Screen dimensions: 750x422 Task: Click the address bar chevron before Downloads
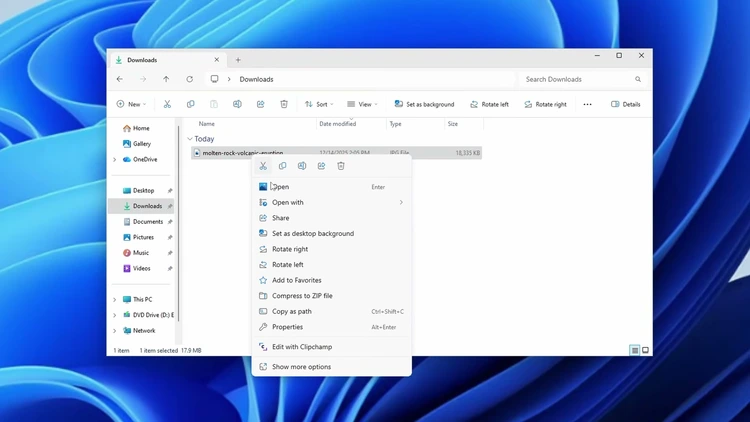(229, 79)
